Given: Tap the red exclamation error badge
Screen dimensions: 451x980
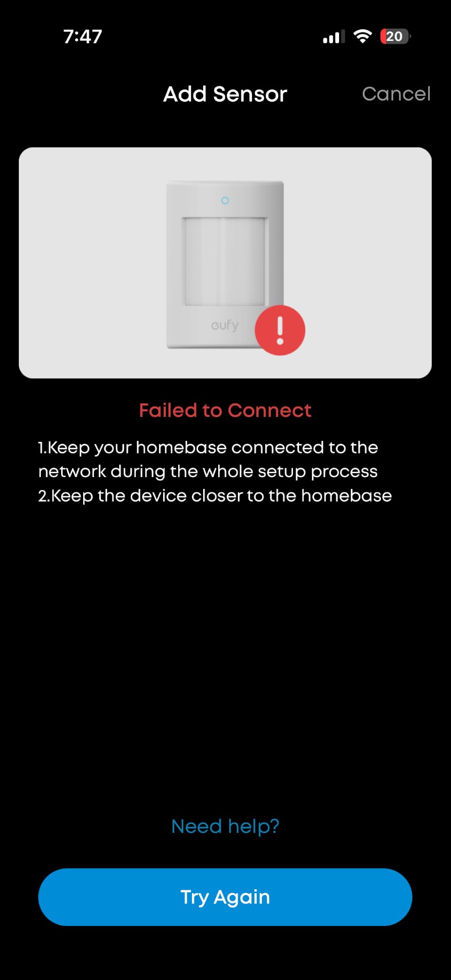Looking at the screenshot, I should coord(280,330).
